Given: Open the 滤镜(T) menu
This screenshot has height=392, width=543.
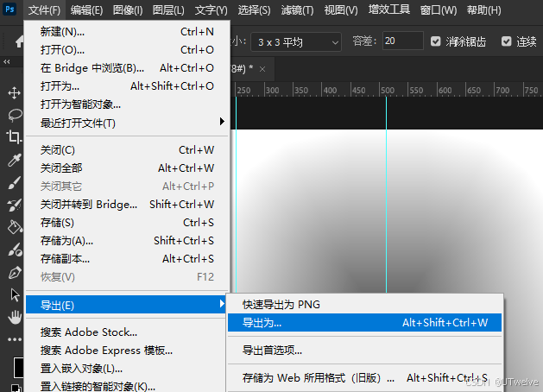Looking at the screenshot, I should tap(297, 10).
